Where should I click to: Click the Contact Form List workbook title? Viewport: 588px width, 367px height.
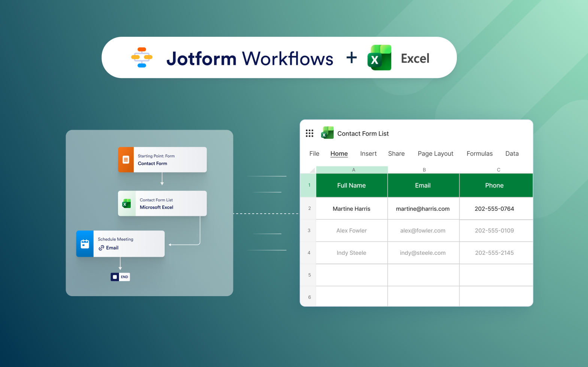(363, 133)
